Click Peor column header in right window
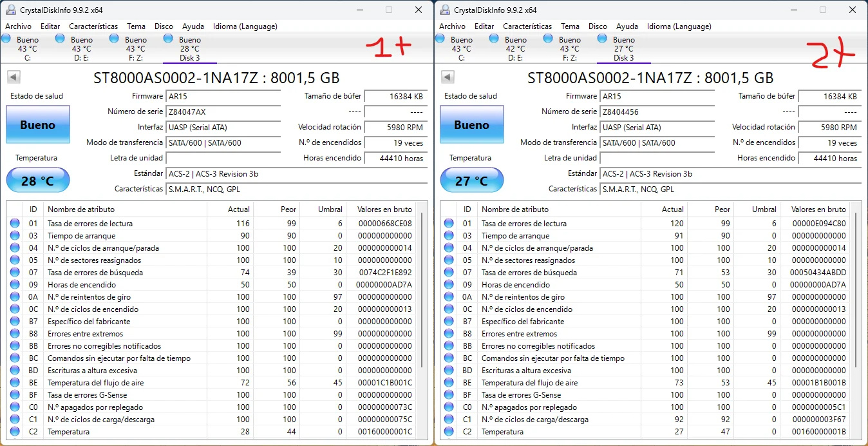 point(711,209)
